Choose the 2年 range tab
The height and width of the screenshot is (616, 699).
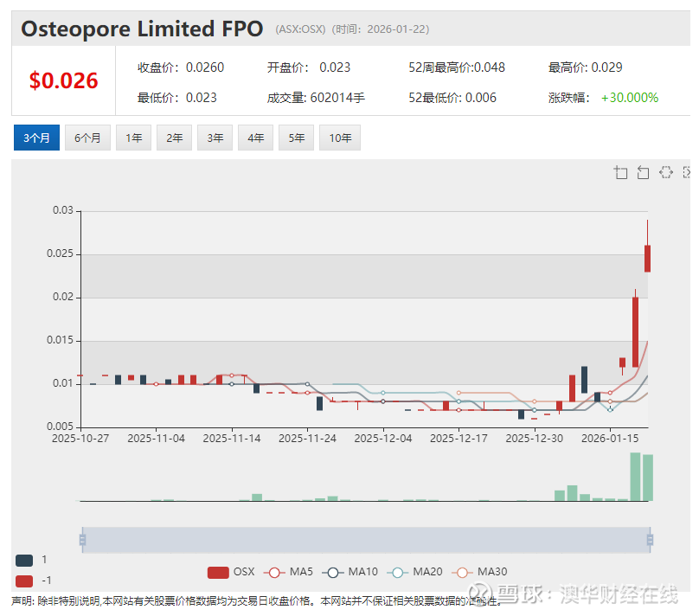click(x=174, y=138)
